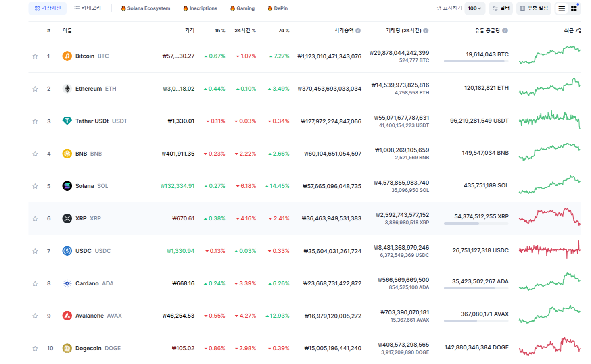This screenshot has height=364, width=591.
Task: Open the Inscriptions category
Action: 200,8
